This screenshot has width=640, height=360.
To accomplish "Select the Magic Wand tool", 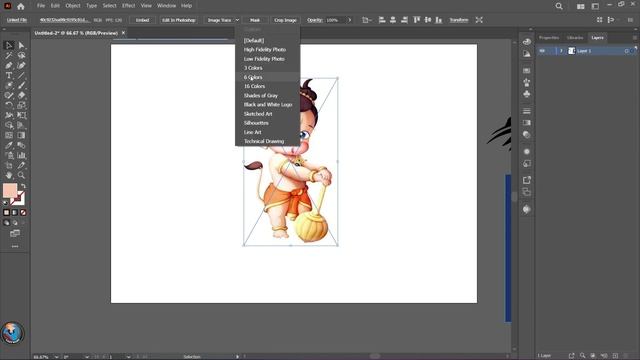I will point(9,55).
